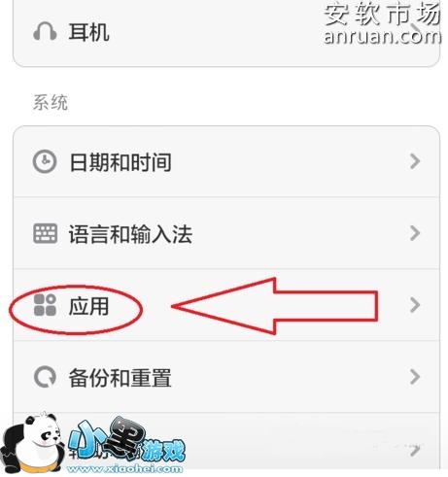Open the 日期和时间 settings entry
The image size is (448, 477).
pos(226,161)
